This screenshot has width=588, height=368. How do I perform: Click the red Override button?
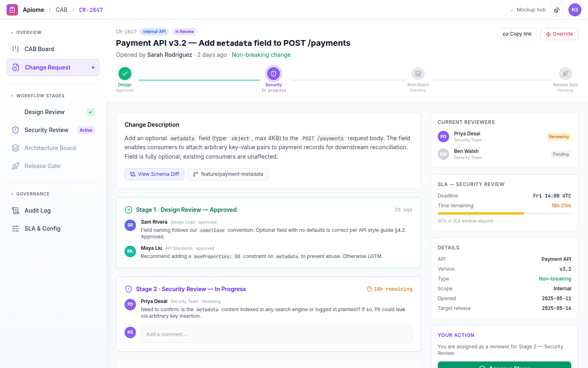point(559,34)
